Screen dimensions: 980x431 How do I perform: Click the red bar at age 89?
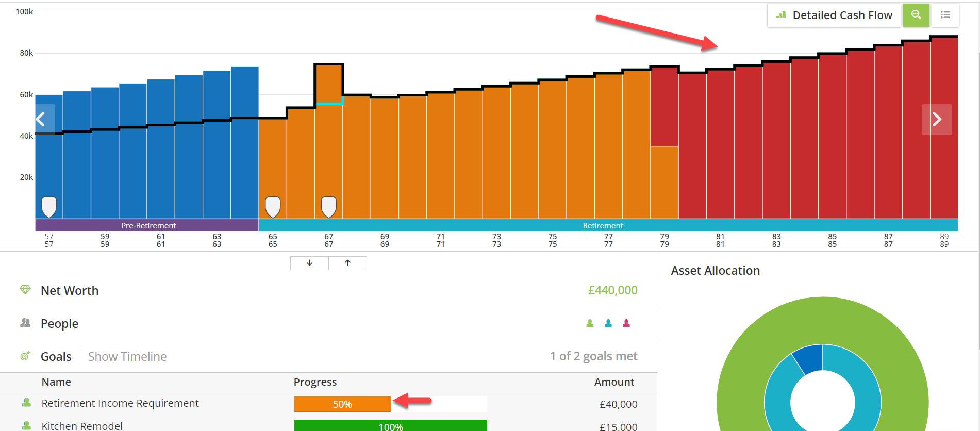pyautogui.click(x=944, y=127)
